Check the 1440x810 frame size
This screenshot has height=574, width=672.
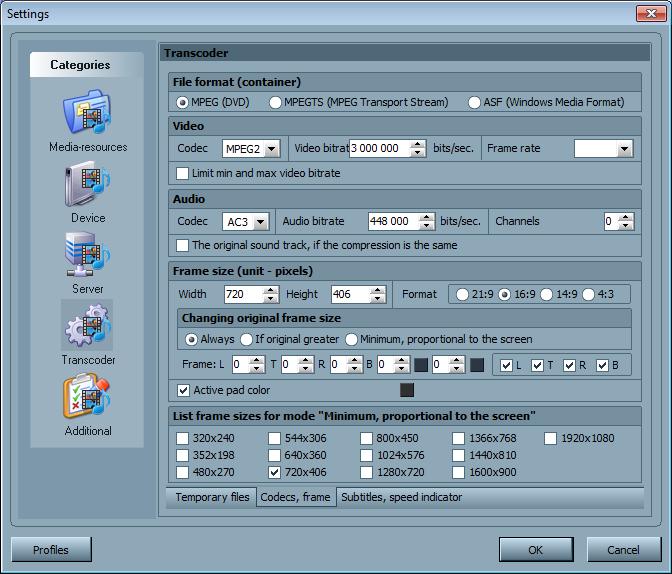pos(459,455)
